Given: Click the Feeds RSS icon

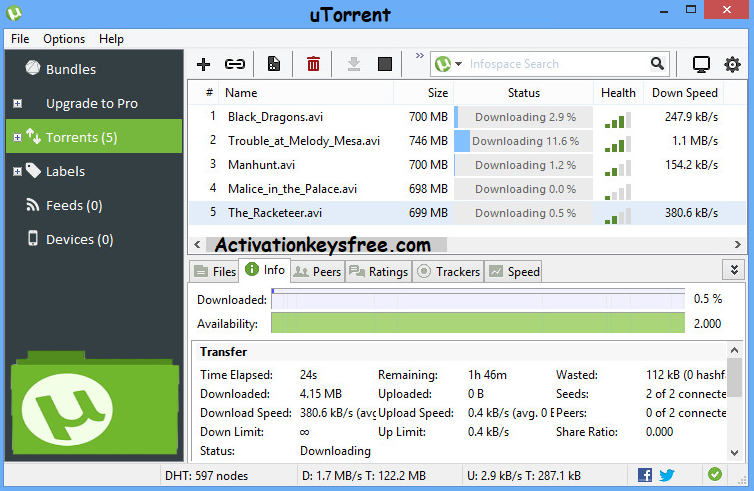Looking at the screenshot, I should pos(32,205).
